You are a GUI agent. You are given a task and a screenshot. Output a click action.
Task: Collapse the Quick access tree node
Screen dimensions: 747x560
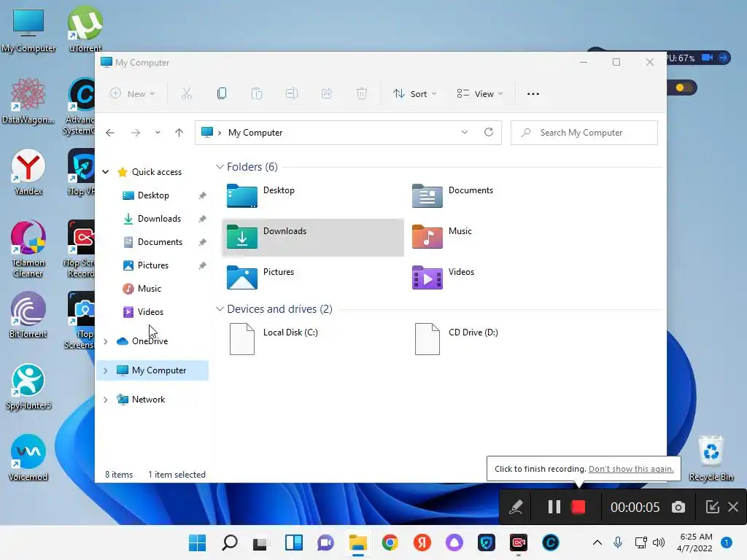tap(106, 172)
